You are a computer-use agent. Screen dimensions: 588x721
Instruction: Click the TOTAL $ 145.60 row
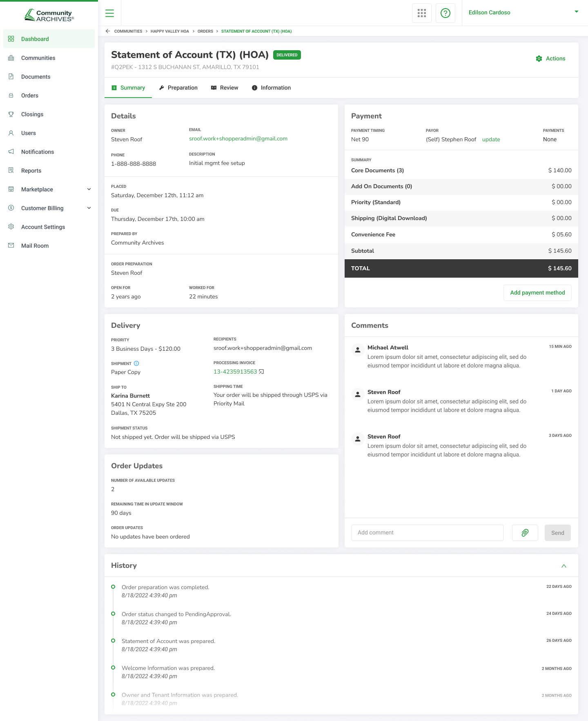[x=461, y=269]
